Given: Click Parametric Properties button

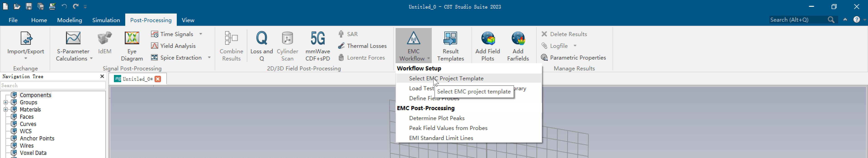Looking at the screenshot, I should [573, 58].
